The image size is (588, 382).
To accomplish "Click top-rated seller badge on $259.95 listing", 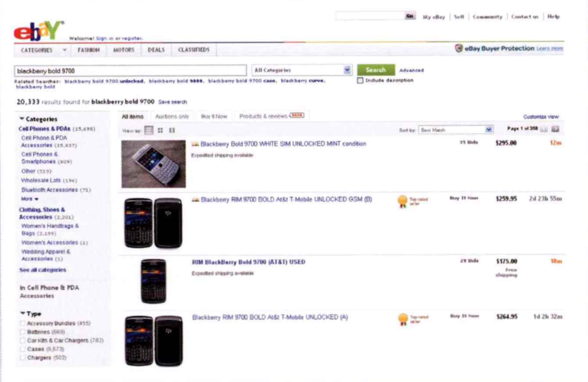I will [402, 201].
